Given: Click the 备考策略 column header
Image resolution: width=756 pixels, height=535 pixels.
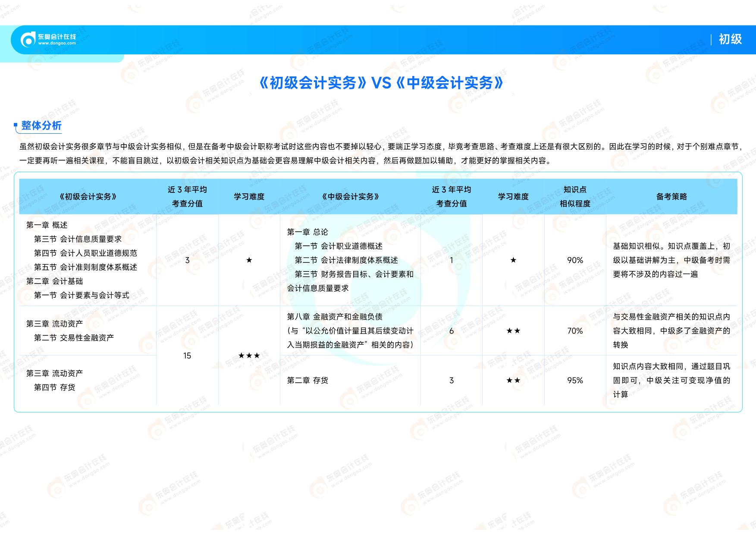Looking at the screenshot, I should point(671,197).
